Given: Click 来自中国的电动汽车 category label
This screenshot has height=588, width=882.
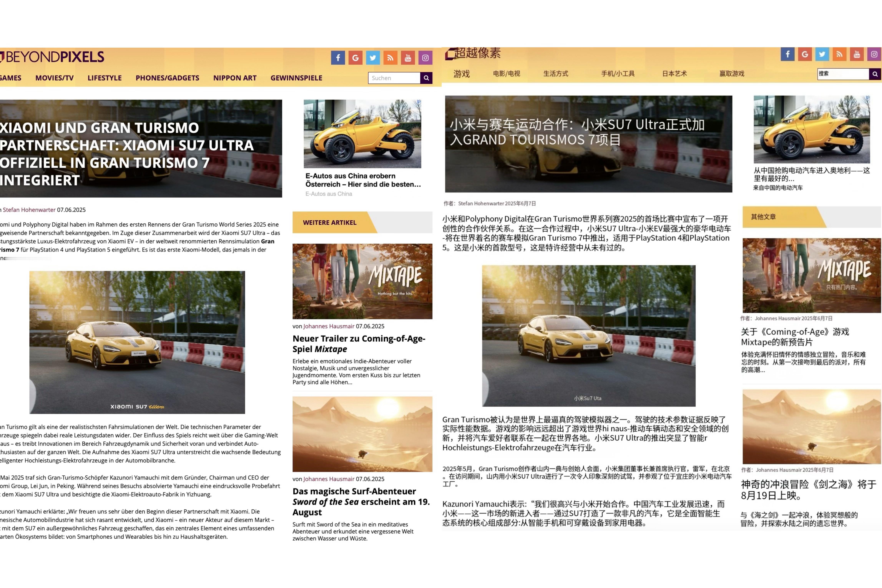Looking at the screenshot, I should point(778,188).
